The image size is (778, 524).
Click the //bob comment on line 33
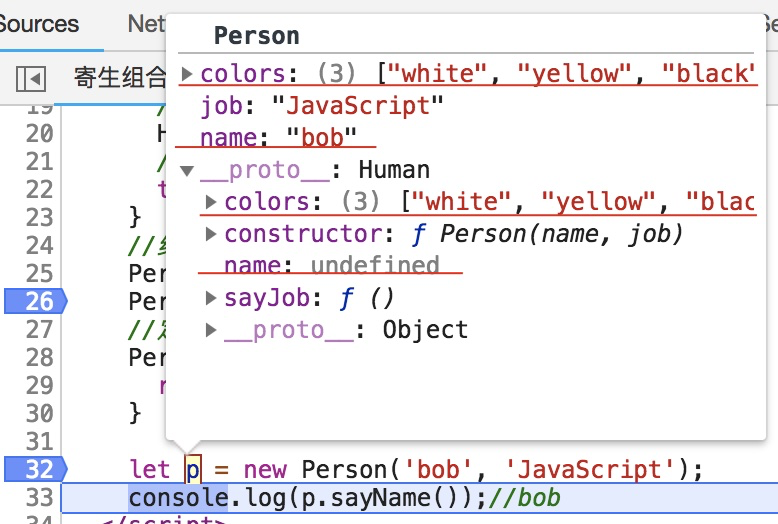point(524,498)
